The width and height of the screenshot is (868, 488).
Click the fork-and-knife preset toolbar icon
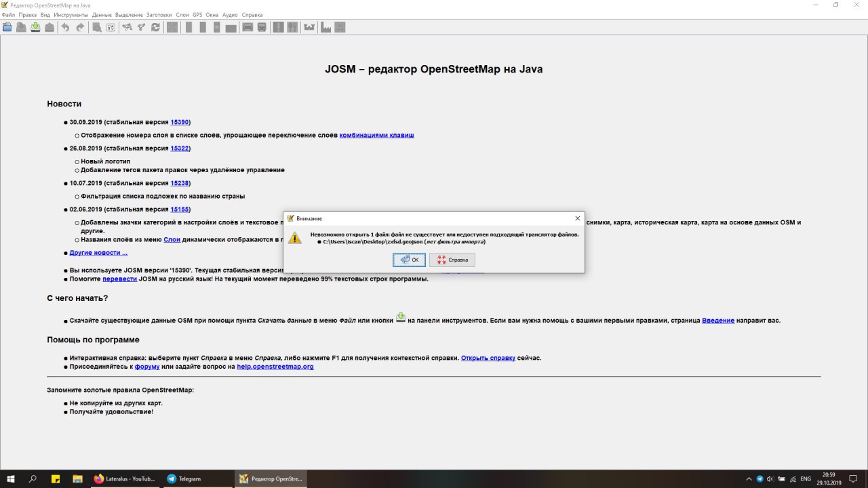[292, 27]
